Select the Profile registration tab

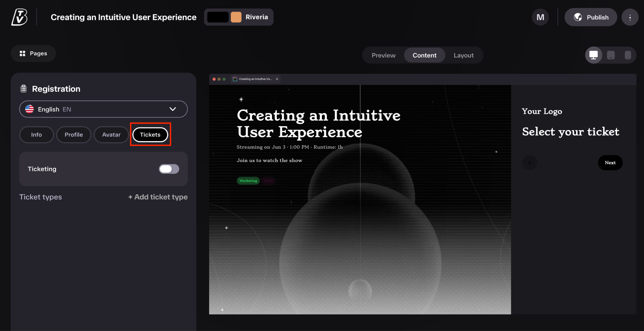[x=74, y=135]
